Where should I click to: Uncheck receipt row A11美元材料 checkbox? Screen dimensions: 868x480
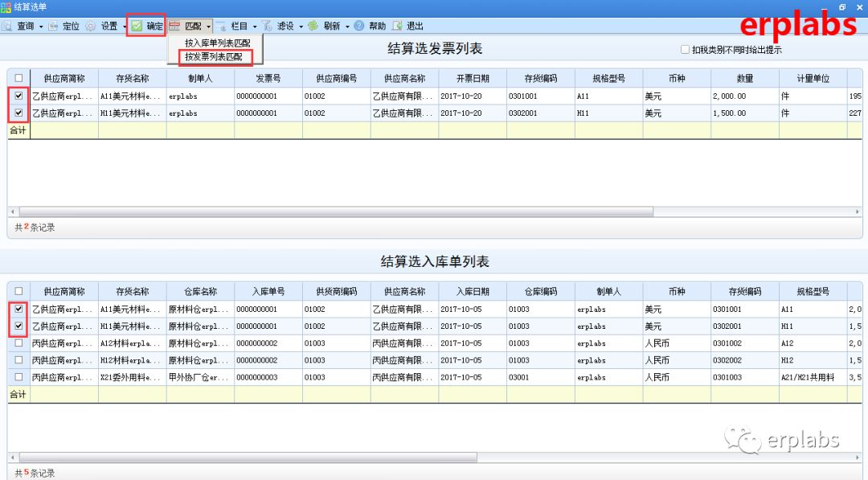[18, 309]
